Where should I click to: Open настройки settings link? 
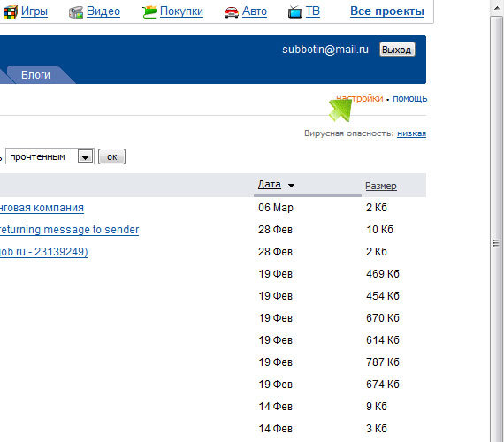[x=360, y=98]
